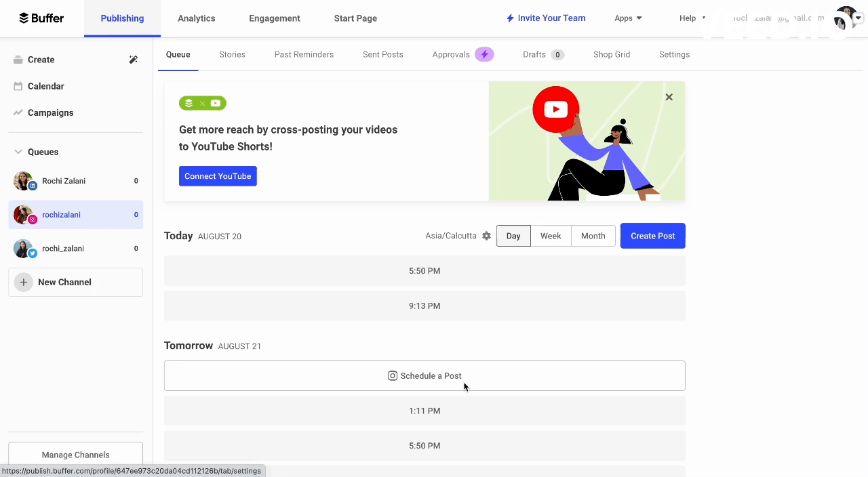Screen dimensions: 868x477
Task: Select the Shop Grid tab
Action: [x=612, y=54]
